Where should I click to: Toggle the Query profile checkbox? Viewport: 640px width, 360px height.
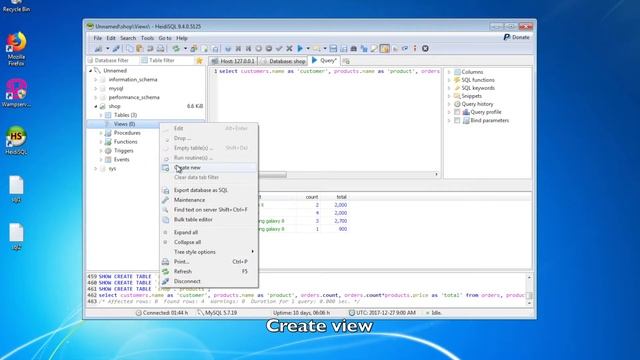coord(457,112)
